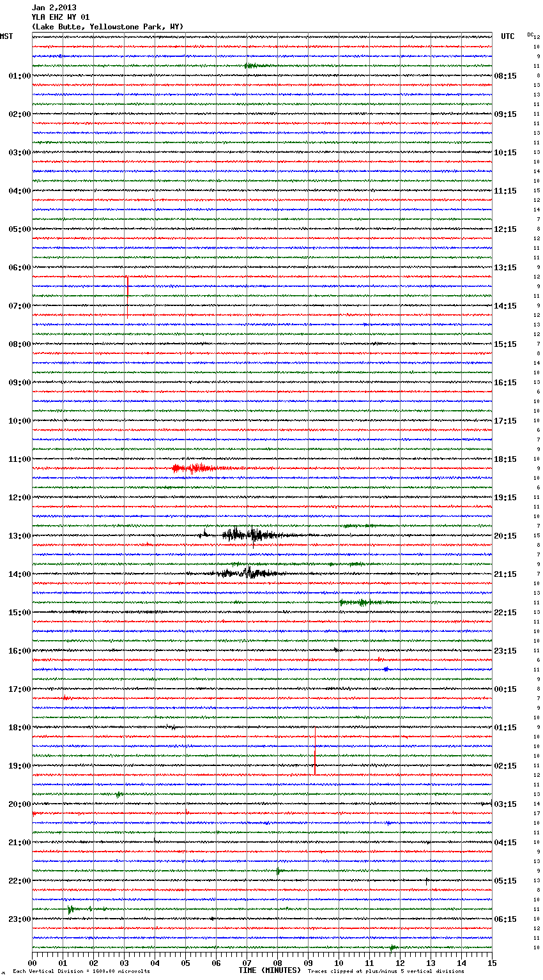Select the station code "YLA EHZ WY 01"
This screenshot has width=543, height=980.
point(61,17)
